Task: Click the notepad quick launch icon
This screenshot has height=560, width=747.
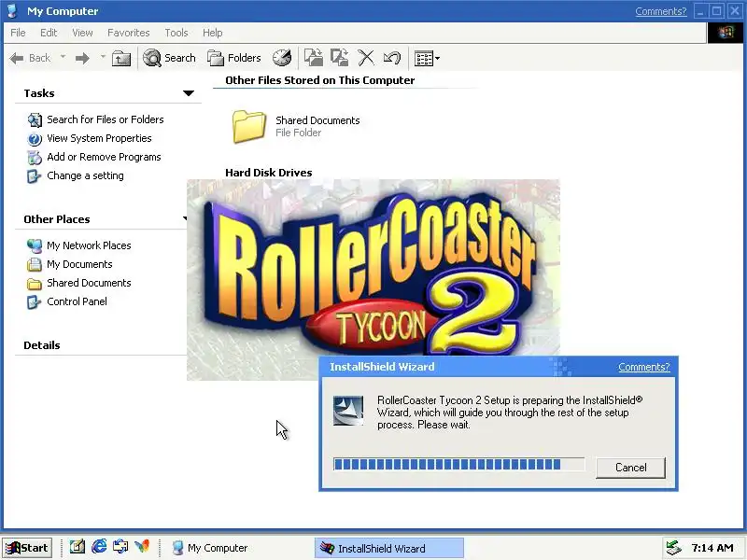Action: (x=77, y=548)
